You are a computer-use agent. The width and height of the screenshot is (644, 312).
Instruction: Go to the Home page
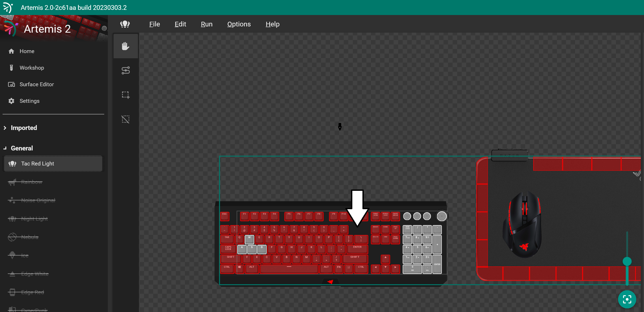pos(27,51)
